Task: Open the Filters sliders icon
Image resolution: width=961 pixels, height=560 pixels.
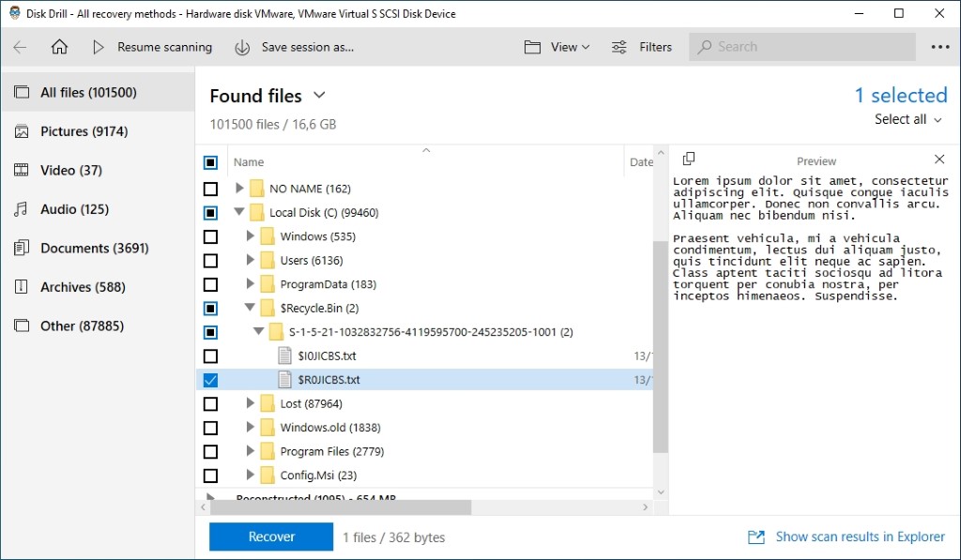Action: [619, 47]
